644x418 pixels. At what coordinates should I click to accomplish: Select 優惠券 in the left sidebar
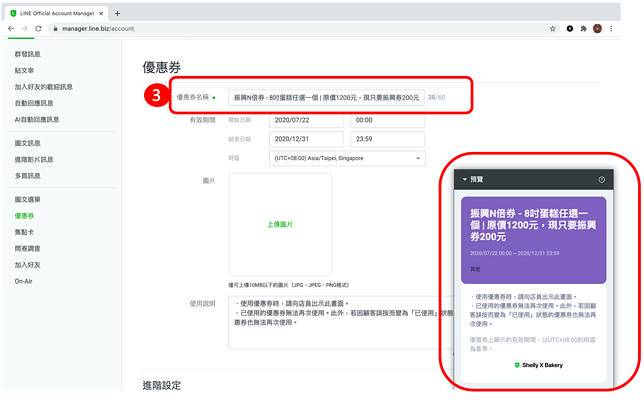pyautogui.click(x=25, y=215)
